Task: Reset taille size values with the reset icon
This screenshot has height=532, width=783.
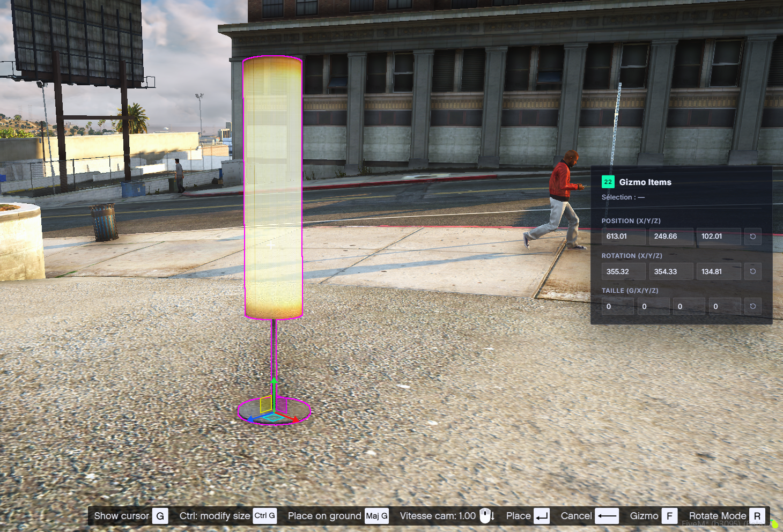Action: (753, 306)
